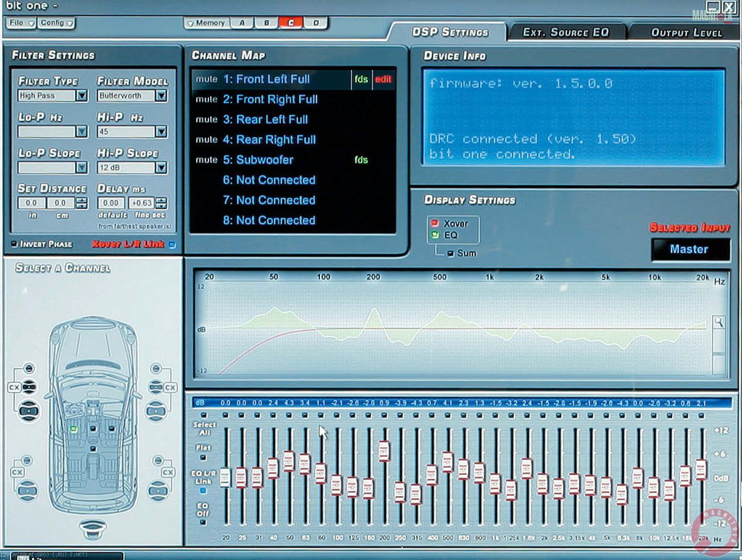Toggle EQ L/R Link
Screen dimensions: 742x560
pyautogui.click(x=203, y=490)
